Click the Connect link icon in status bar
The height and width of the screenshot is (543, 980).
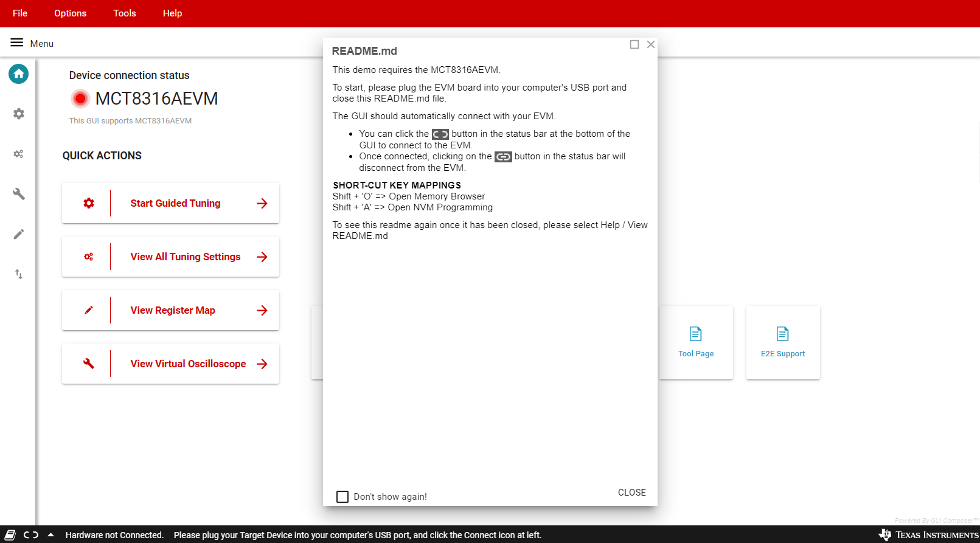31,535
